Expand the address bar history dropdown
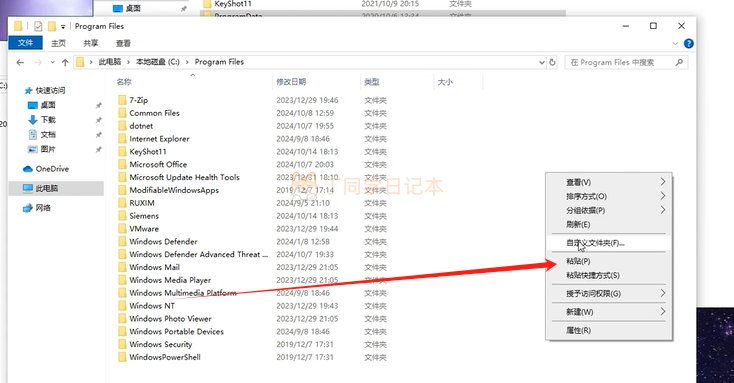 point(542,62)
